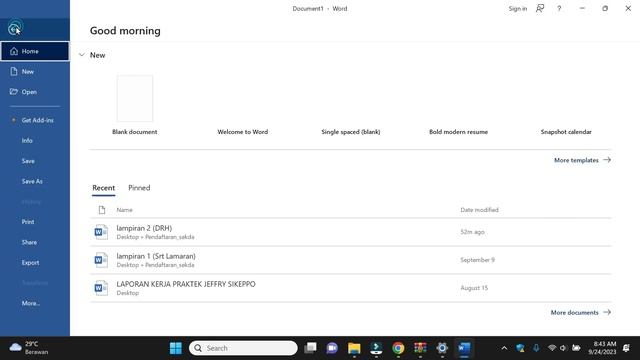Open the weather widget showing 29°C
Viewport: 640px width, 360px height.
click(x=29, y=348)
